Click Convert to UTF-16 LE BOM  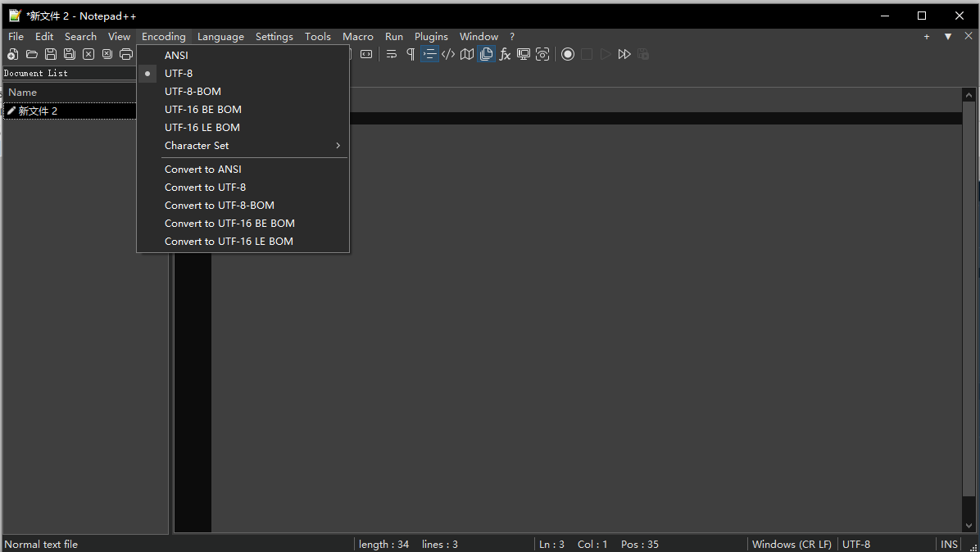click(x=243, y=242)
